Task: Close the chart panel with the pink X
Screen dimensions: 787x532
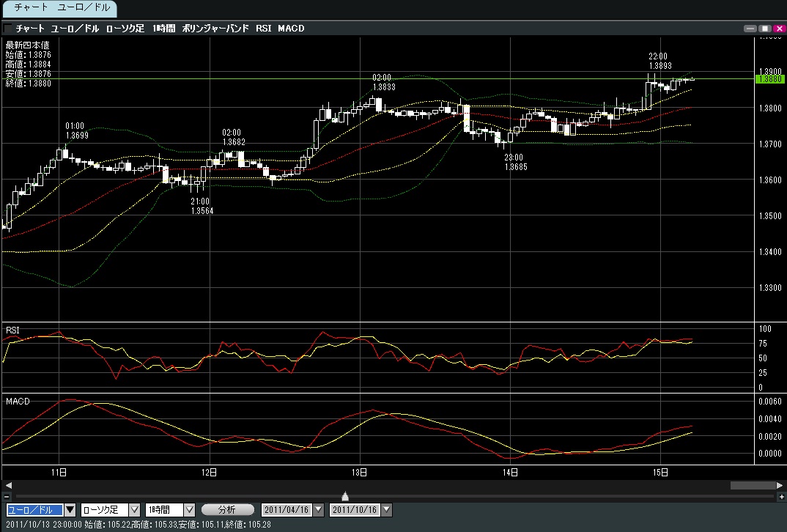Action: pyautogui.click(x=778, y=29)
